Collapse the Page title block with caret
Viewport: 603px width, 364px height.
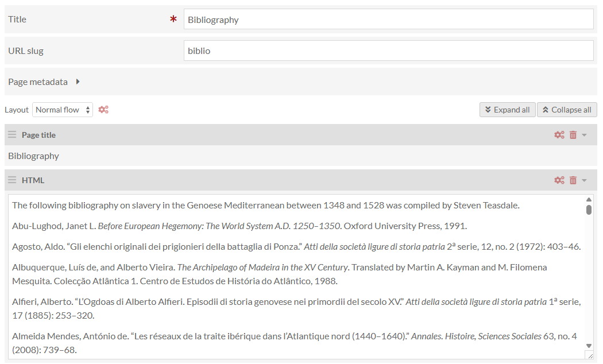585,135
